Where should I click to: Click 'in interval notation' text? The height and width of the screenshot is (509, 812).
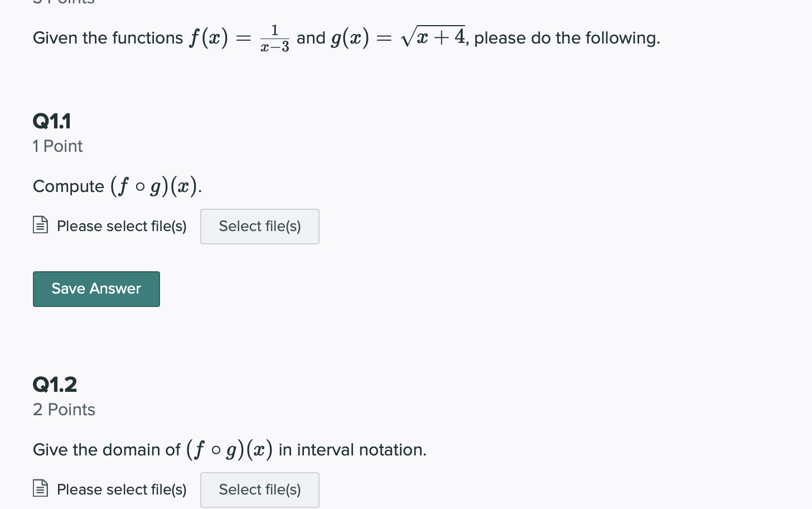(x=352, y=450)
